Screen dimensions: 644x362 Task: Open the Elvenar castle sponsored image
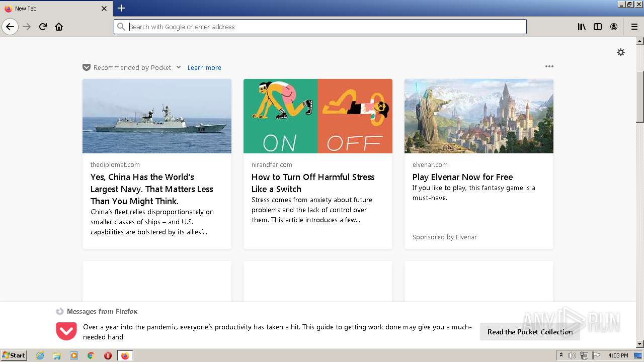click(x=479, y=116)
